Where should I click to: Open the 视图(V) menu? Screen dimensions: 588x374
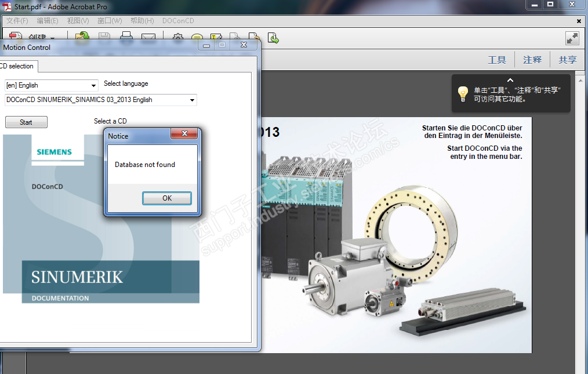point(78,21)
